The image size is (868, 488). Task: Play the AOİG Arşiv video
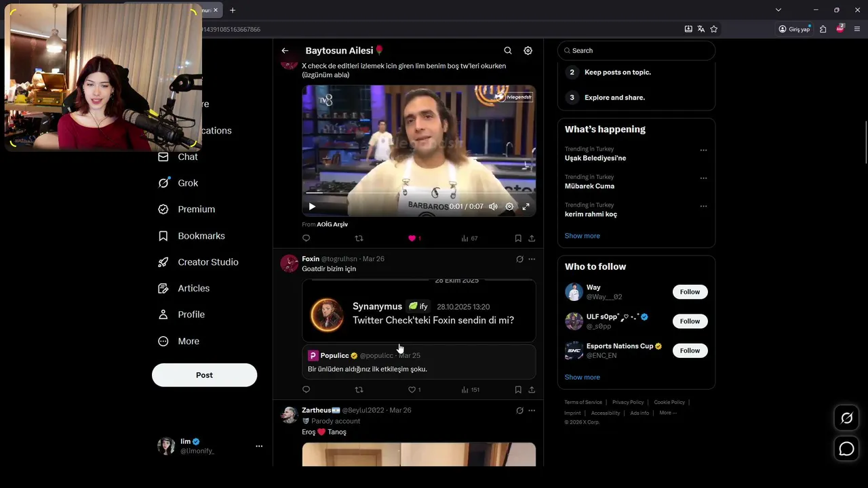pyautogui.click(x=312, y=207)
